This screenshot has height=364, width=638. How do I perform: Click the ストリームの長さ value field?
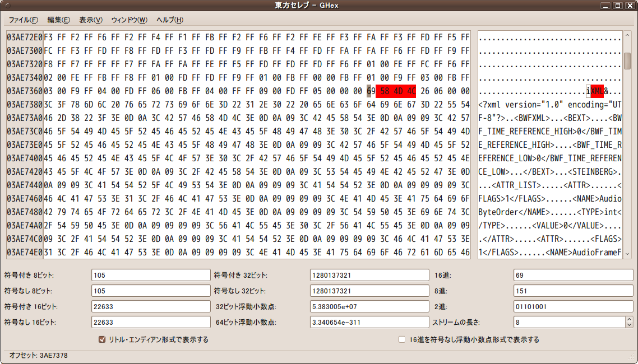point(566,322)
